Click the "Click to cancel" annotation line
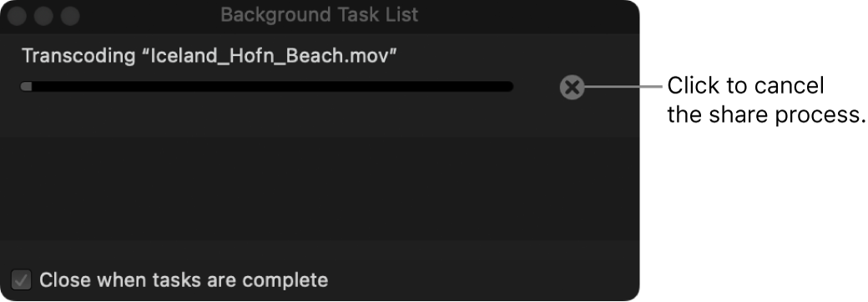 pyautogui.click(x=745, y=86)
